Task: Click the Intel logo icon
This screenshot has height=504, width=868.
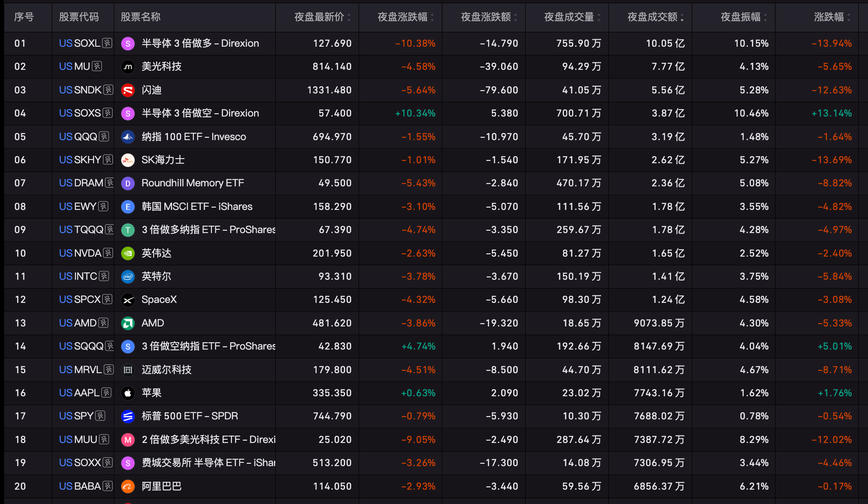Action: [128, 277]
